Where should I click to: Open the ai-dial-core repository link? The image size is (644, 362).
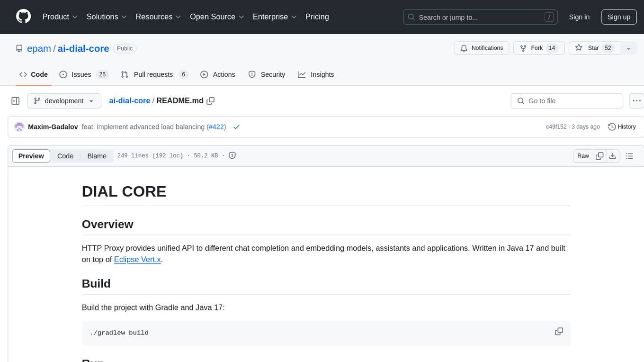tap(83, 48)
